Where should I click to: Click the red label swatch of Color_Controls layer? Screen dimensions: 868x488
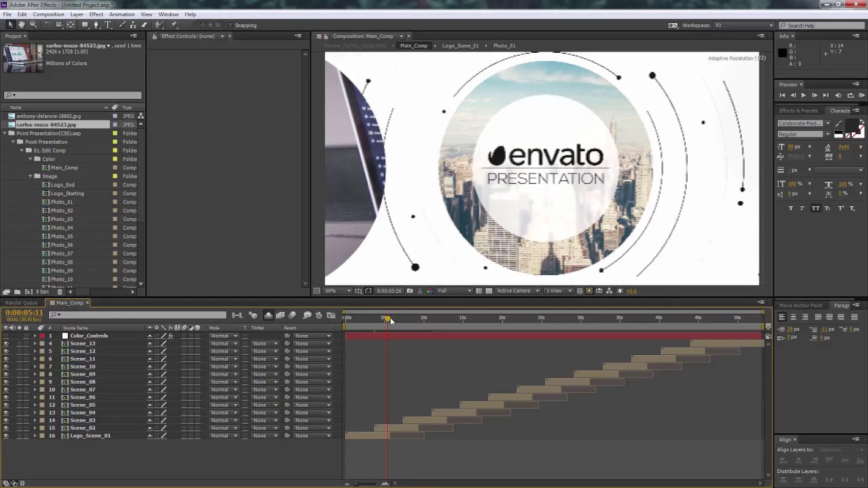click(x=41, y=336)
